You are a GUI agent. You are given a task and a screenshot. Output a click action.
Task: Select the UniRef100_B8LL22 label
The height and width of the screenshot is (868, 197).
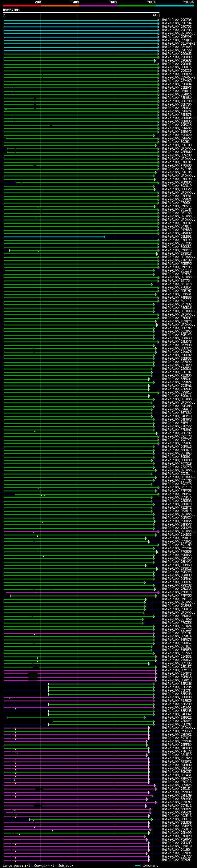point(177,189)
